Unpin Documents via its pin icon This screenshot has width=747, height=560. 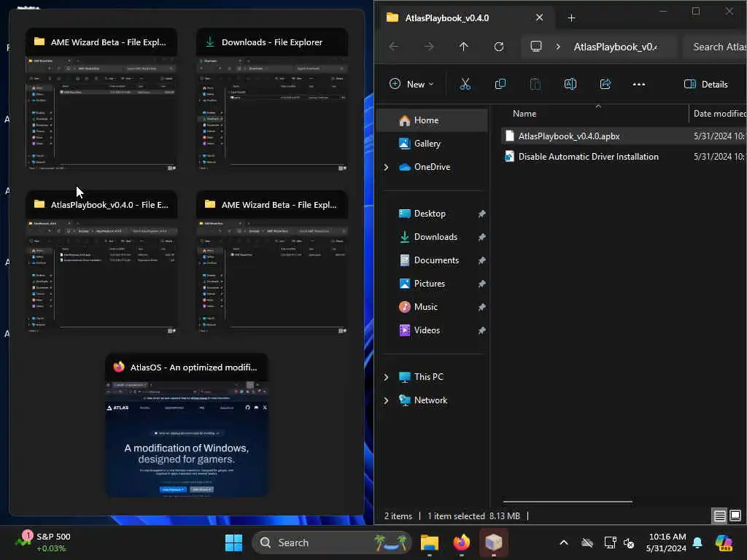[x=481, y=260]
